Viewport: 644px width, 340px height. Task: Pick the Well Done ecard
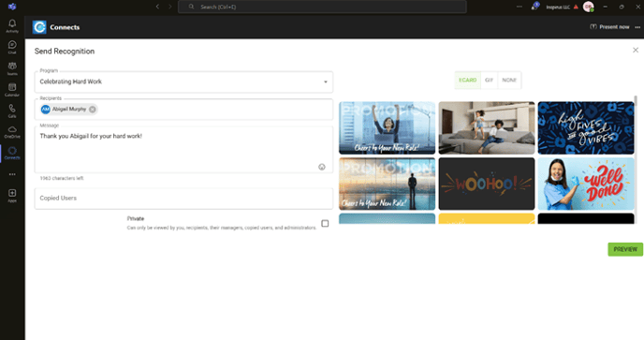586,184
